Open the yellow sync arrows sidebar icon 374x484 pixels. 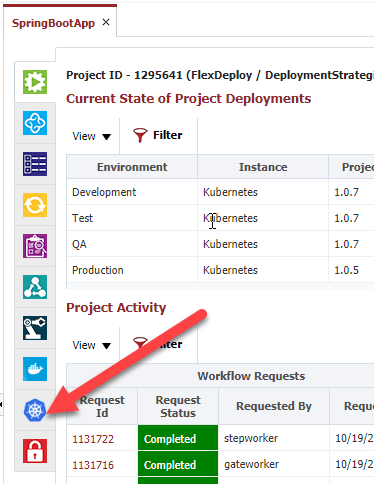35,205
